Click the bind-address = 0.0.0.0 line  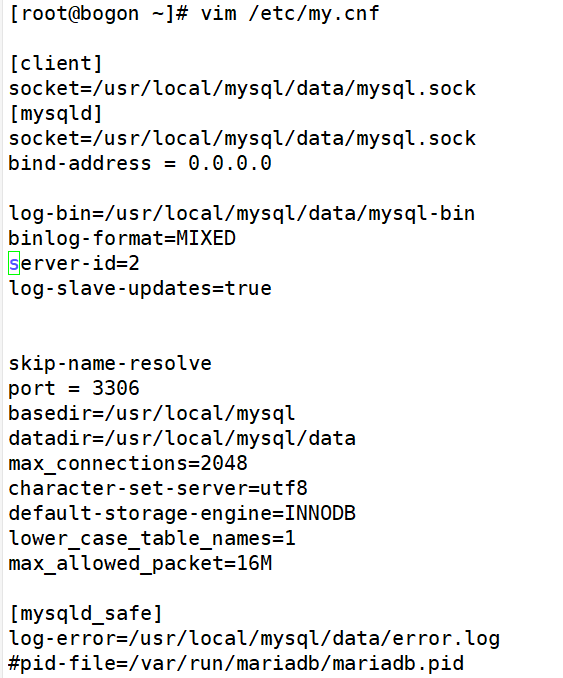(x=140, y=163)
